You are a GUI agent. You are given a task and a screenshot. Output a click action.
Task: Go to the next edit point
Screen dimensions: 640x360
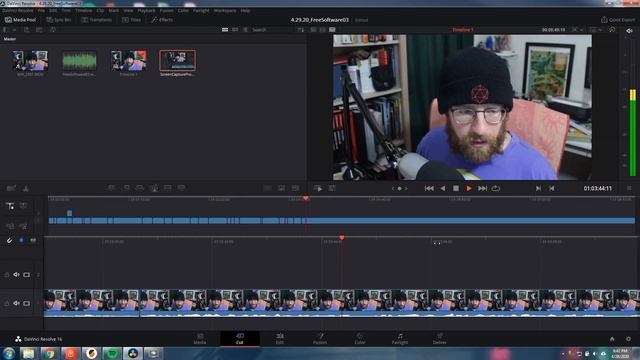click(x=538, y=188)
